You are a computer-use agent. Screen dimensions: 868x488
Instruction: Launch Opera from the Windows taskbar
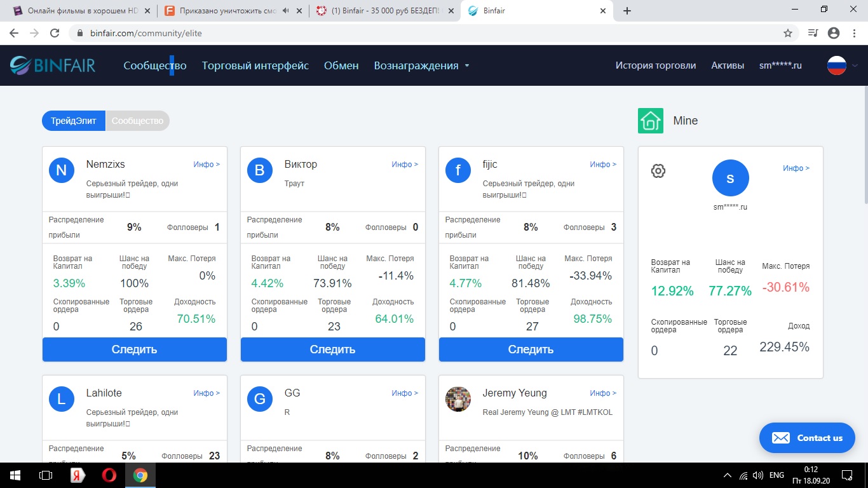pos(109,475)
